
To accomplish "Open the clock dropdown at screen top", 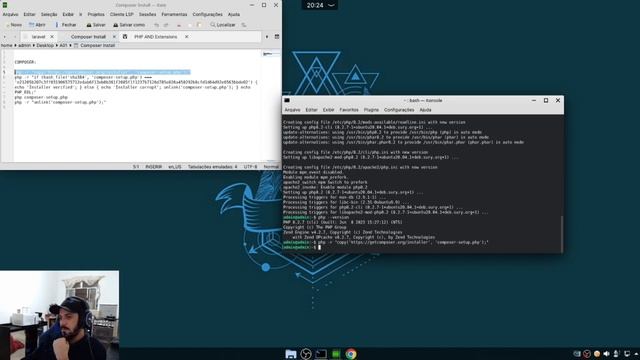I will [x=320, y=5].
